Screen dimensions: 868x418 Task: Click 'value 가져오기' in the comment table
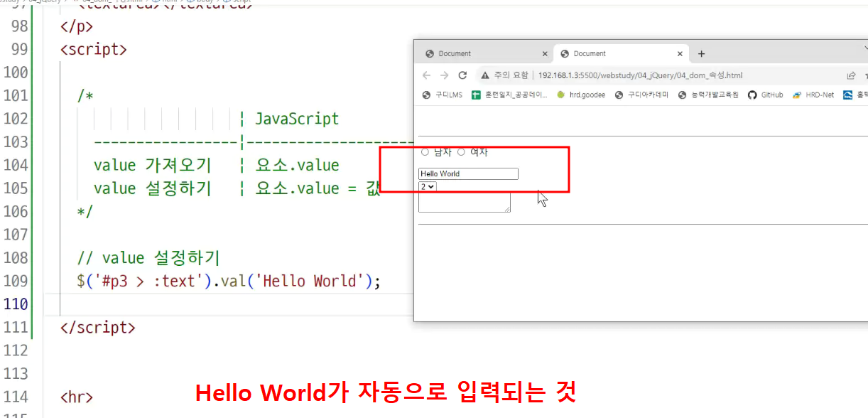coord(152,165)
